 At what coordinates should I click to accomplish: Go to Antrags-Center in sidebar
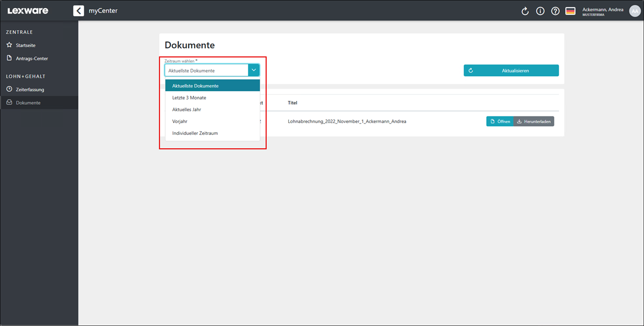(x=32, y=58)
